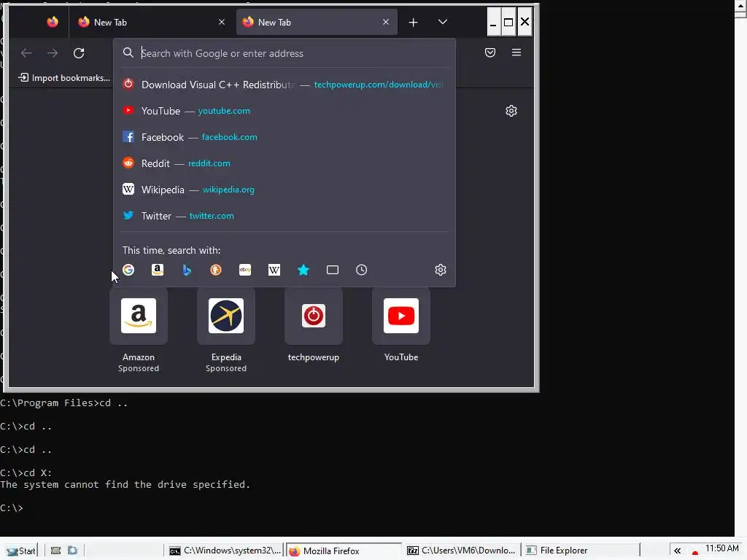Search this time with Google icon

tap(128, 270)
